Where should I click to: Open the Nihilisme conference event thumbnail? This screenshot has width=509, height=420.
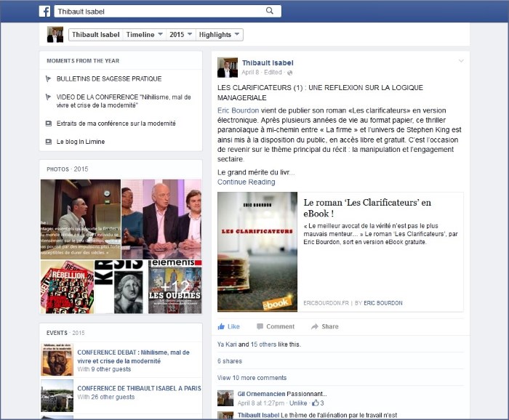point(57,360)
